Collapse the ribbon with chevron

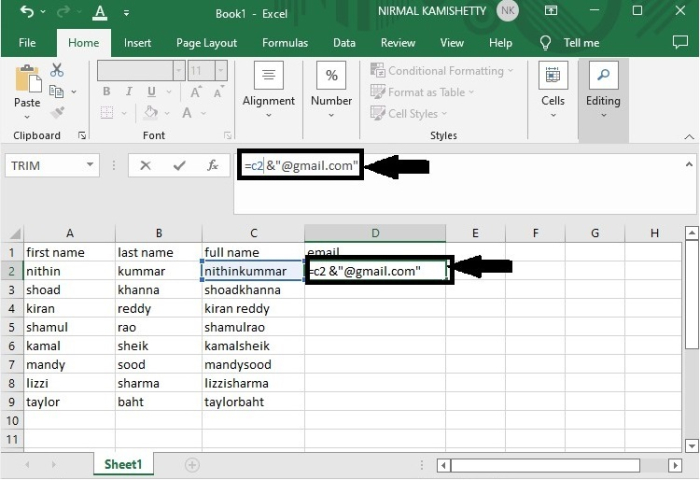click(x=689, y=137)
